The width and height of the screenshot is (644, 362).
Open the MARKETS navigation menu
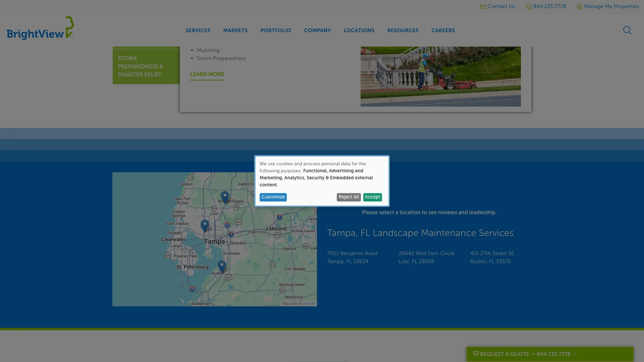(235, 31)
